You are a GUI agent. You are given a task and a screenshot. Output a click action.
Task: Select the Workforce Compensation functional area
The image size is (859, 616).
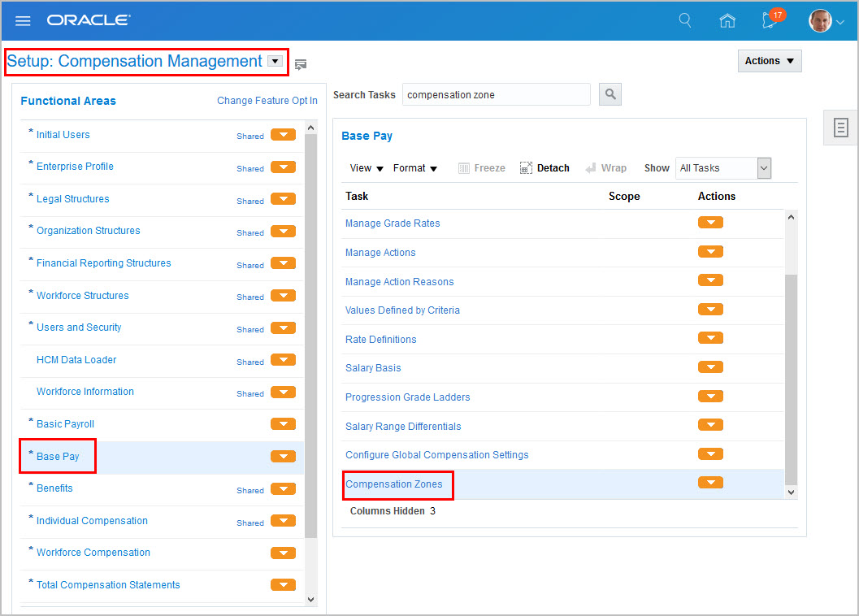click(x=93, y=553)
